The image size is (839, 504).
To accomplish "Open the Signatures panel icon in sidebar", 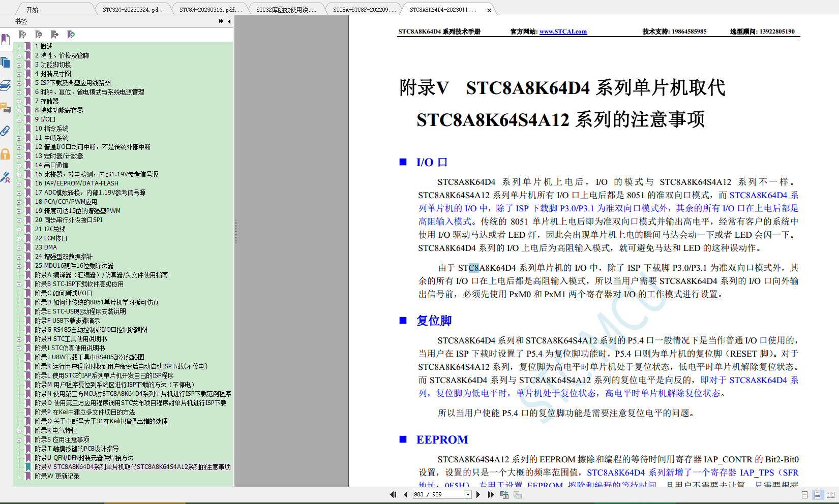I will [x=5, y=177].
